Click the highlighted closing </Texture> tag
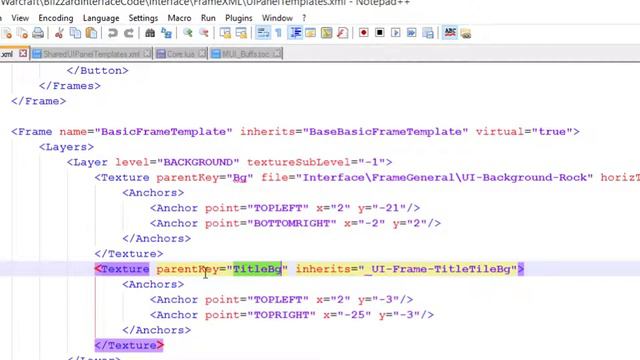 pos(129,345)
